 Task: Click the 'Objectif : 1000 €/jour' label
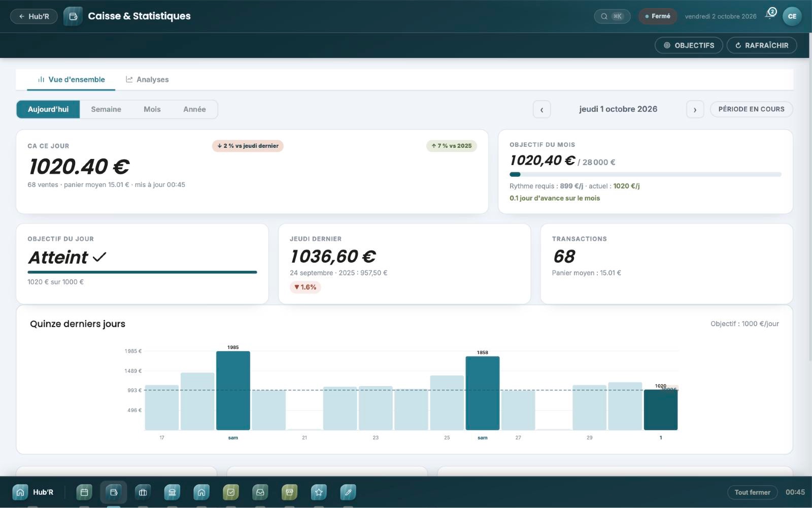pyautogui.click(x=745, y=324)
